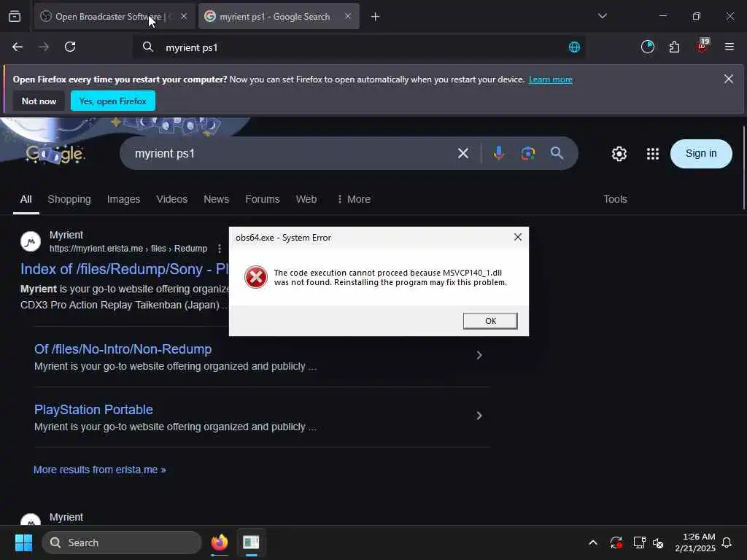Viewport: 747px width, 560px height.
Task: Switch to Open Broadcaster Software tab
Action: point(115,17)
